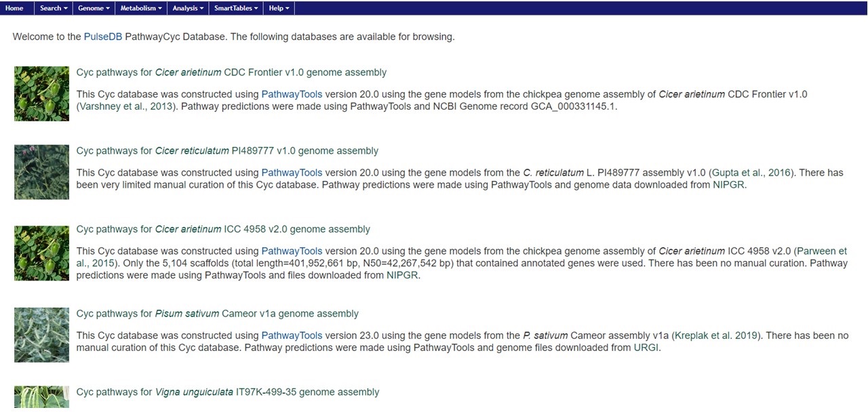This screenshot has height=412, width=868.
Task: Open Cyc pathways for Cicer arietinum CDC Frontier
Action: [x=231, y=73]
